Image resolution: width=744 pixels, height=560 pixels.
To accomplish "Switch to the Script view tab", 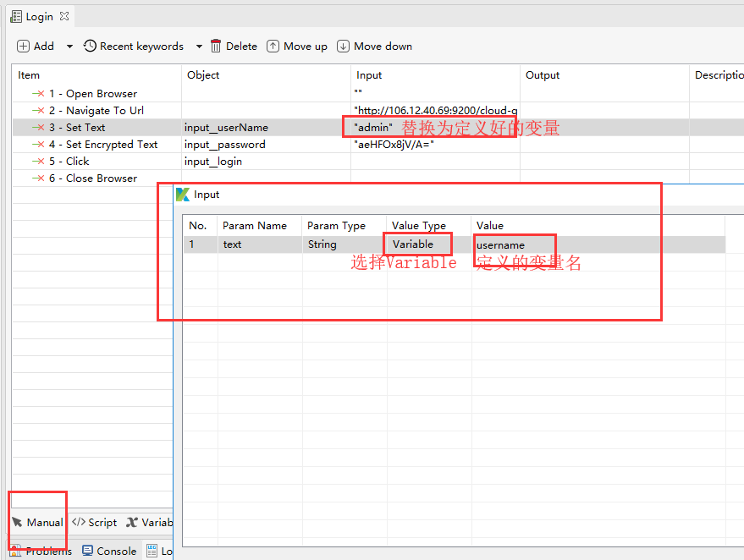I will [95, 522].
